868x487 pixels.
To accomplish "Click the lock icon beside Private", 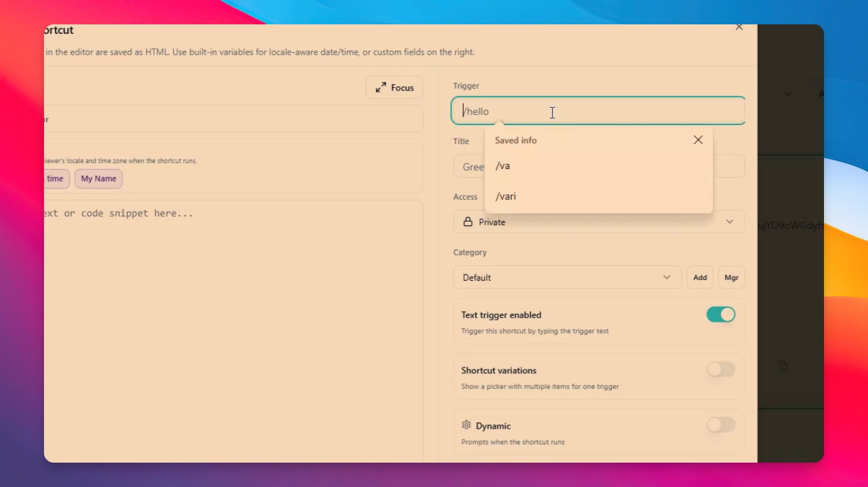I will pos(468,222).
